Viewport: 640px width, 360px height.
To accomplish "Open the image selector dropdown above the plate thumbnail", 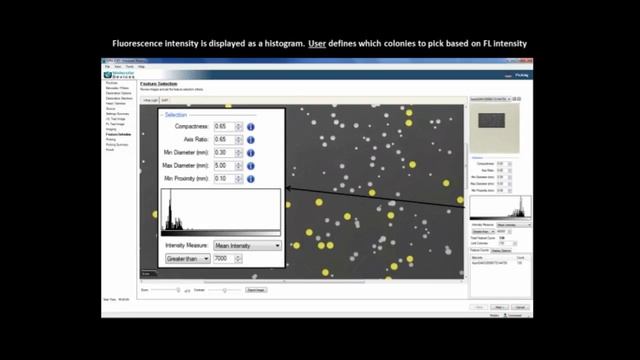I will 490,99.
